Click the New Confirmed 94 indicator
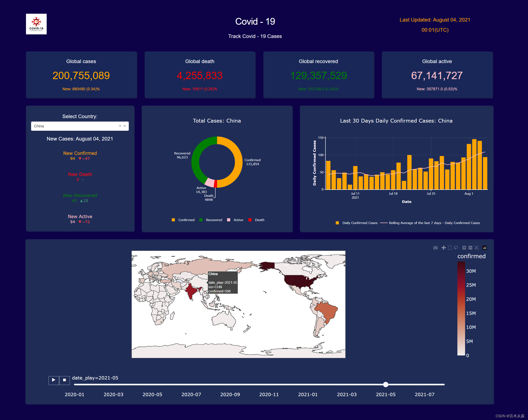528x420 pixels. click(x=80, y=155)
